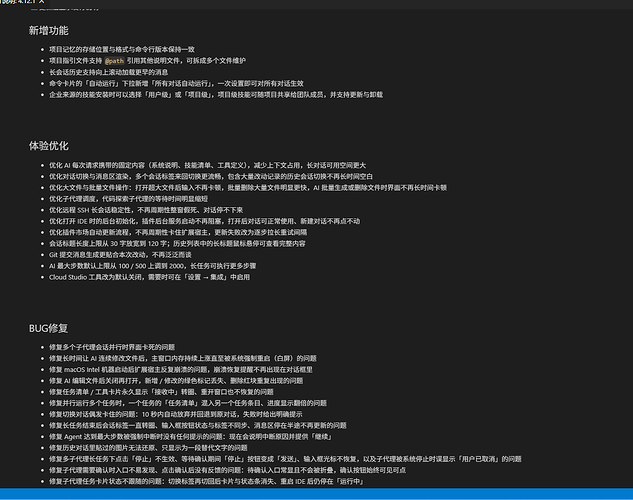Image resolution: width=633 pixels, height=500 pixels.
Task: Click the 10-second conversation switch fix line
Action: pos(176,414)
